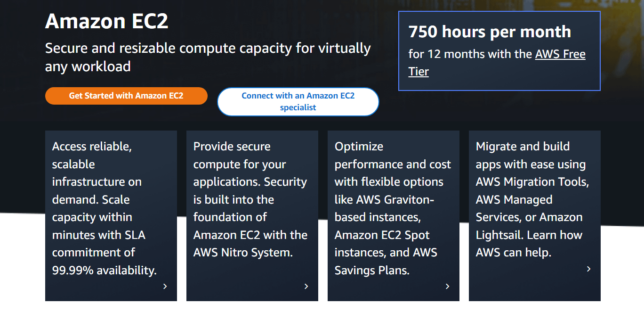Screen dimensions: 644x312
Task: Click the 99.99% availability text
Action: pyautogui.click(x=105, y=271)
